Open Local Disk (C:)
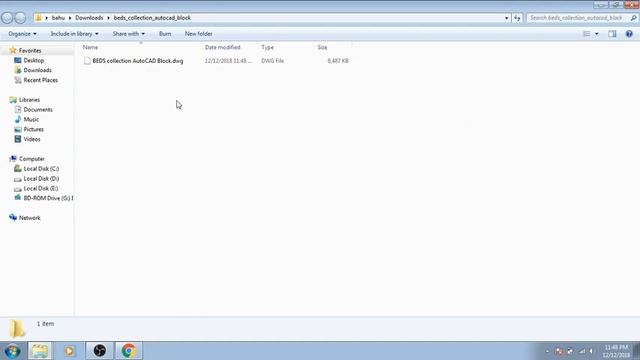This screenshot has width=640, height=360. tap(41, 169)
